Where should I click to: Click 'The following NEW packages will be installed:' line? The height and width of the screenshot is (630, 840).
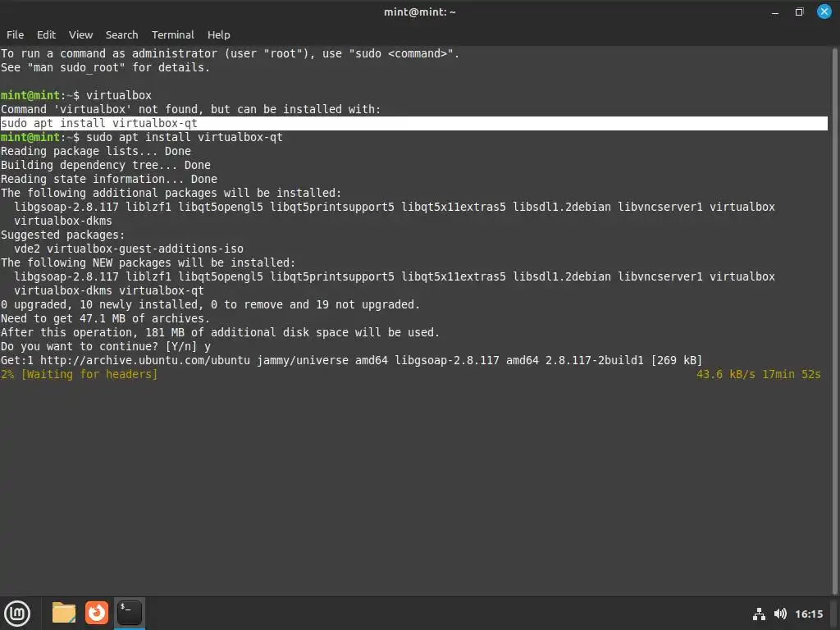pos(148,262)
